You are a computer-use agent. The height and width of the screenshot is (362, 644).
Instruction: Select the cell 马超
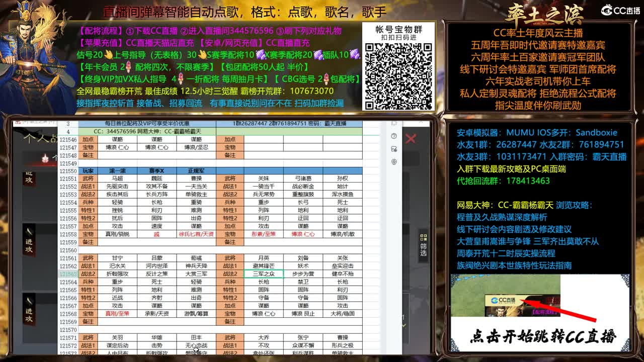point(117,178)
